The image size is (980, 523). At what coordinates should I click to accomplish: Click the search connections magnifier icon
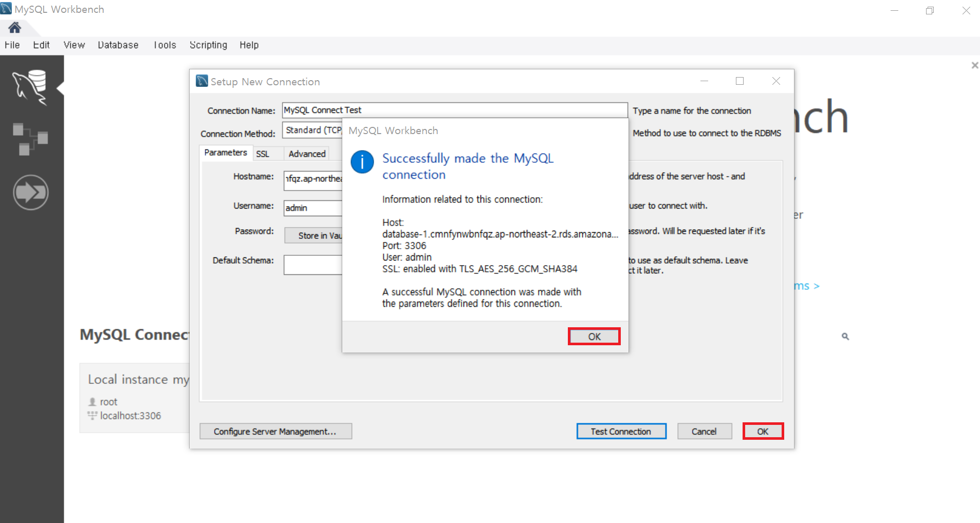click(x=845, y=337)
